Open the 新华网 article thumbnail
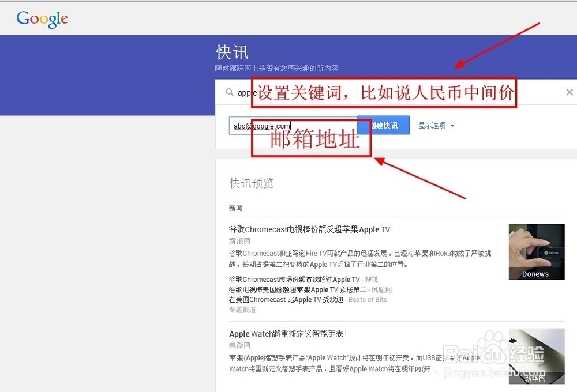The width and height of the screenshot is (577, 392). 537,356
